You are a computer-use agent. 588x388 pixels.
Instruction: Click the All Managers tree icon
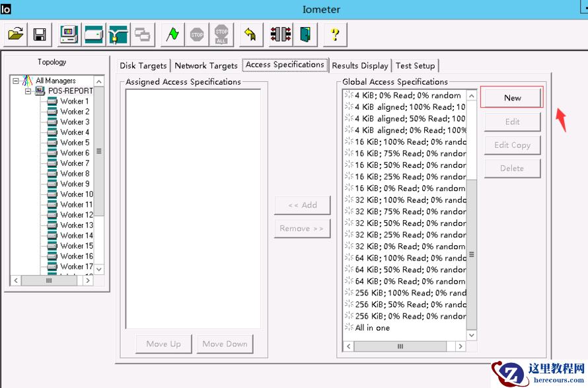click(27, 80)
